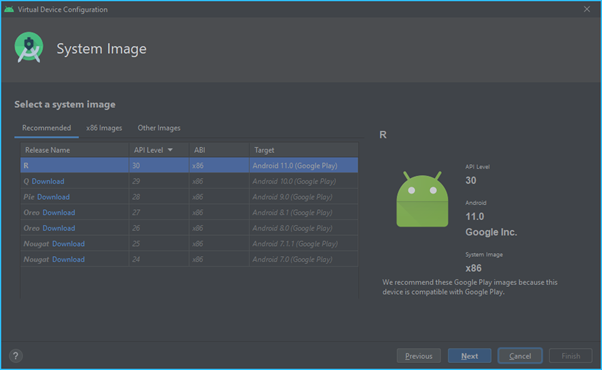Viewport: 602px width, 370px height.
Task: Sort by API Level column arrow
Action: point(170,150)
